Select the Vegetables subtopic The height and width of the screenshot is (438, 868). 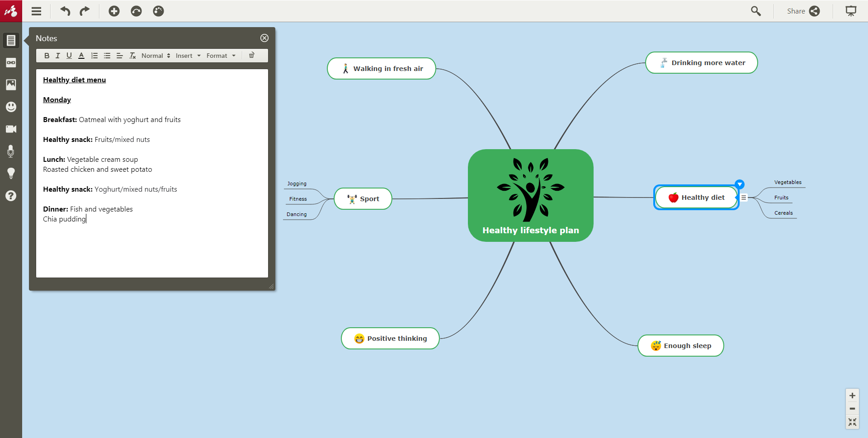(788, 183)
